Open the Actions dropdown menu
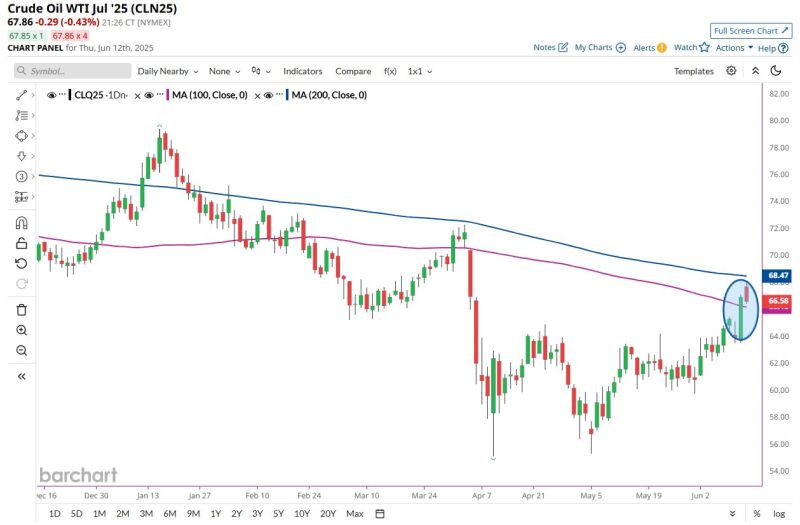Screen dimensions: 800x525 (734, 47)
